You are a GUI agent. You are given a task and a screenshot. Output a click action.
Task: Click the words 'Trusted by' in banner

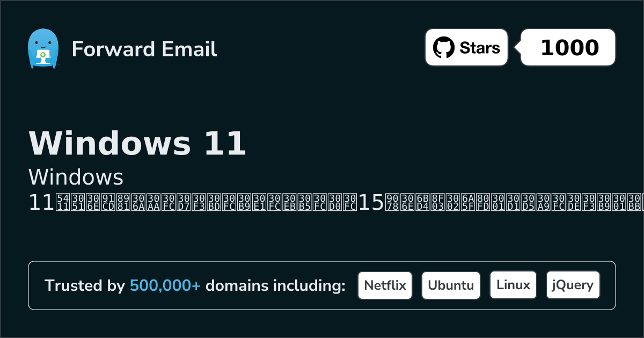pos(84,286)
